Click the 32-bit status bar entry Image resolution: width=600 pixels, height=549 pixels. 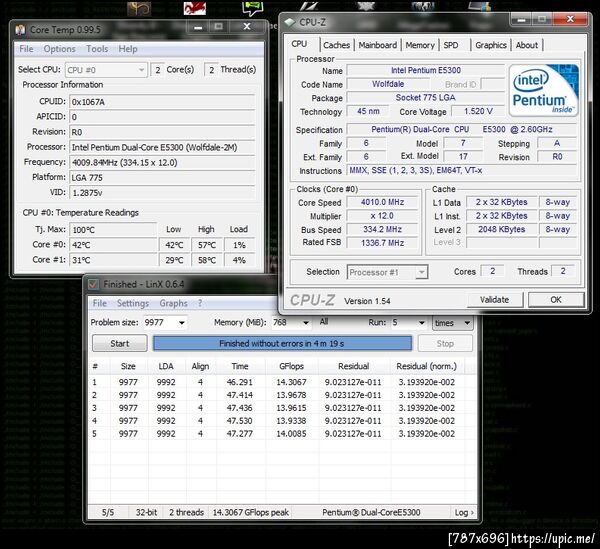146,513
